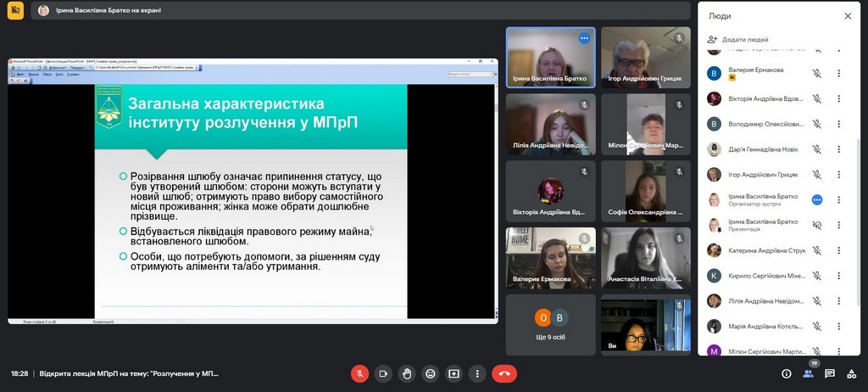The width and height of the screenshot is (868, 392).
Task: Click the Додати людей button
Action: (x=737, y=40)
